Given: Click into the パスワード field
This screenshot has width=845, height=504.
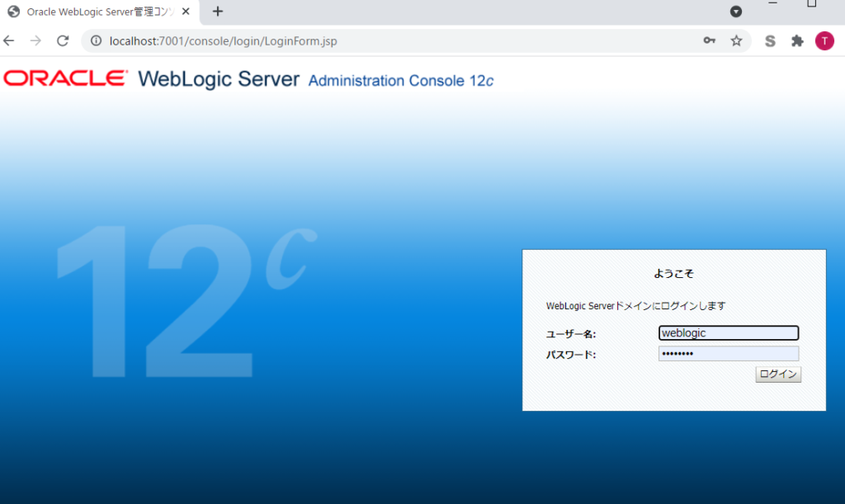Looking at the screenshot, I should pos(729,354).
